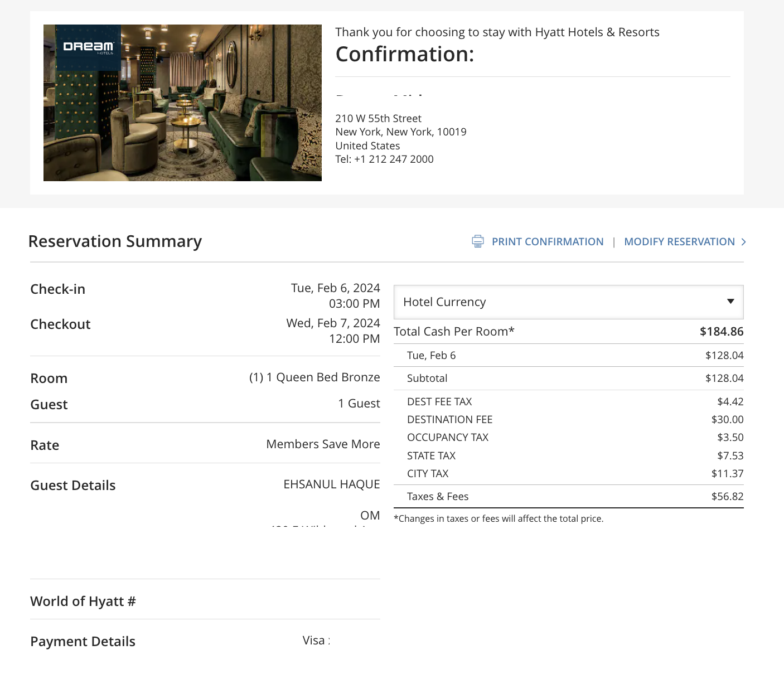Screen dimensions: 784x679
Task: Click the Guest Details label
Action: click(x=73, y=486)
